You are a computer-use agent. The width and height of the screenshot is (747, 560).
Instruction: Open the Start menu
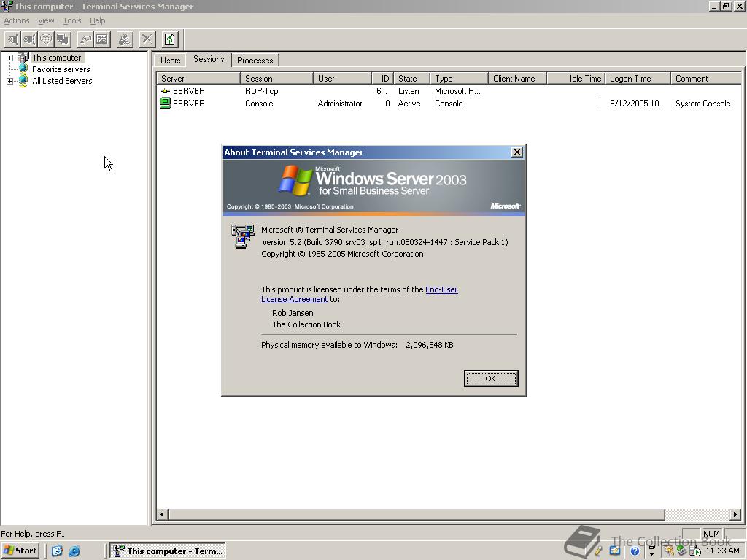tap(20, 551)
